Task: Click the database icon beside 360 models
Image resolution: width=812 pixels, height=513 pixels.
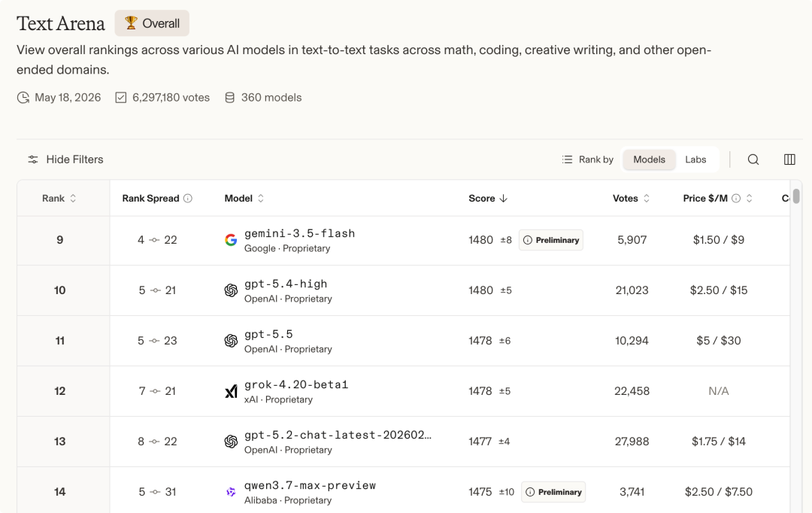Action: tap(229, 98)
